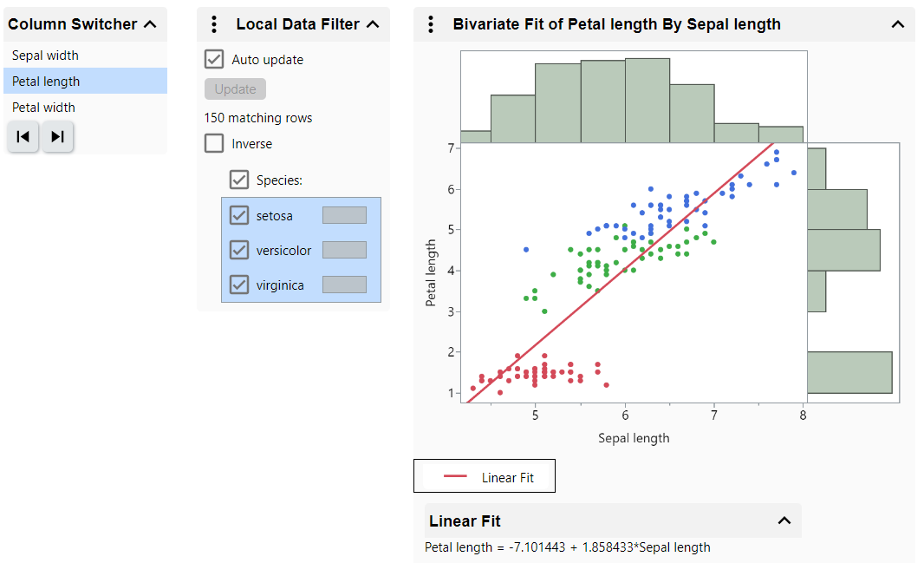Collapse the Local Data Filter panel

[x=373, y=24]
